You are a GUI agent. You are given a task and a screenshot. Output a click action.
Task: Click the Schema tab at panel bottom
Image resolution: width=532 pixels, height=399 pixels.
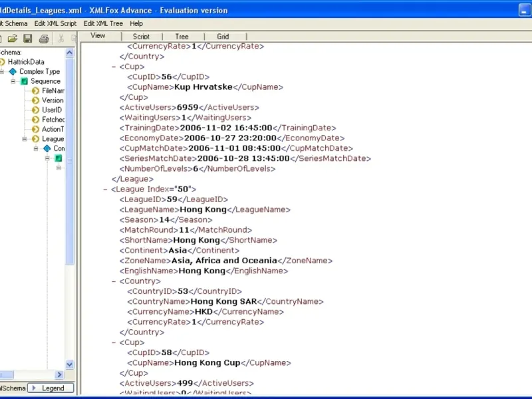click(13, 388)
